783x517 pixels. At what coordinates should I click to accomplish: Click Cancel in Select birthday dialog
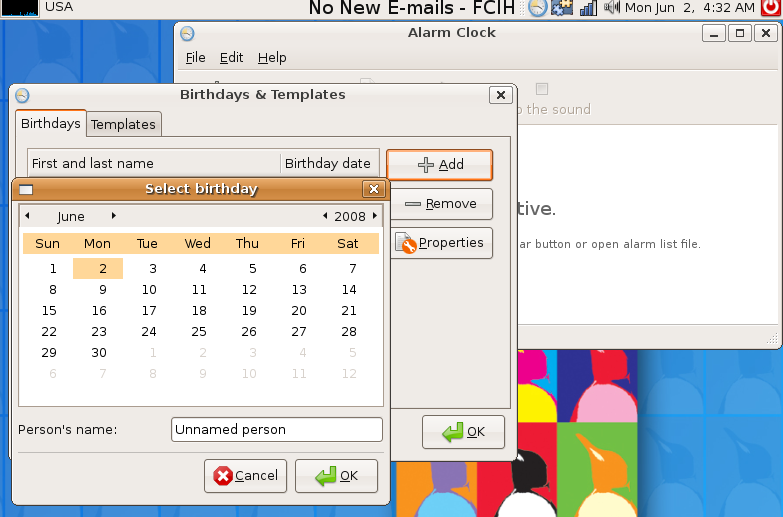[x=246, y=476]
